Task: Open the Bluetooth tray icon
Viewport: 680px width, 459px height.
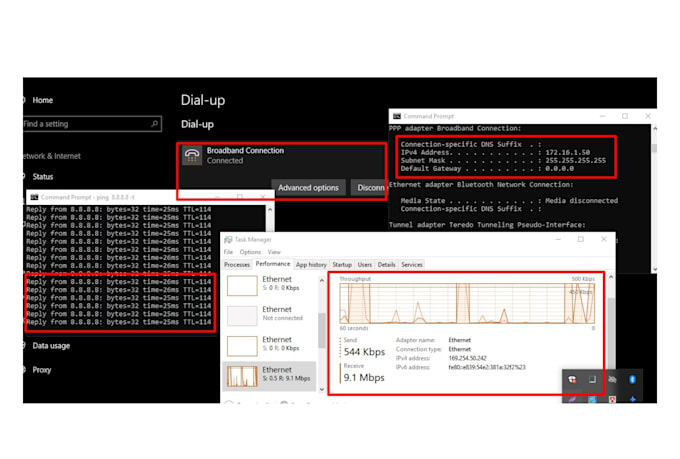Action: tap(632, 380)
